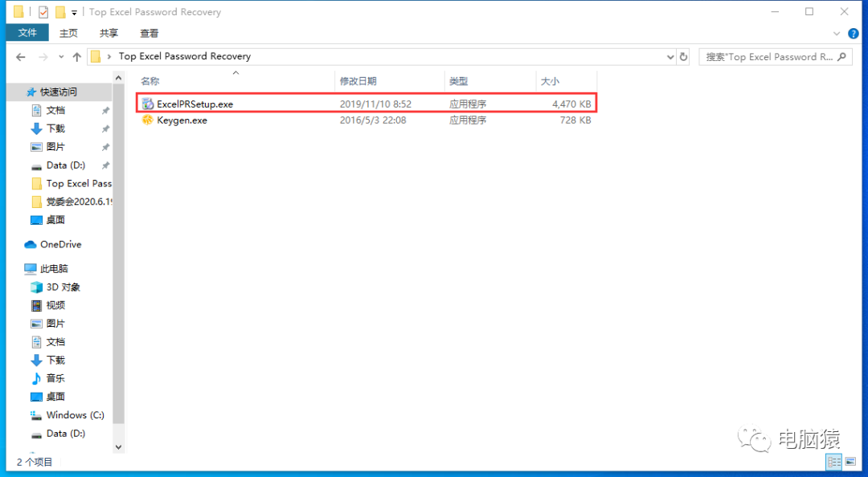Open 图片 under 此电脑
This screenshot has height=477, width=868.
click(55, 323)
